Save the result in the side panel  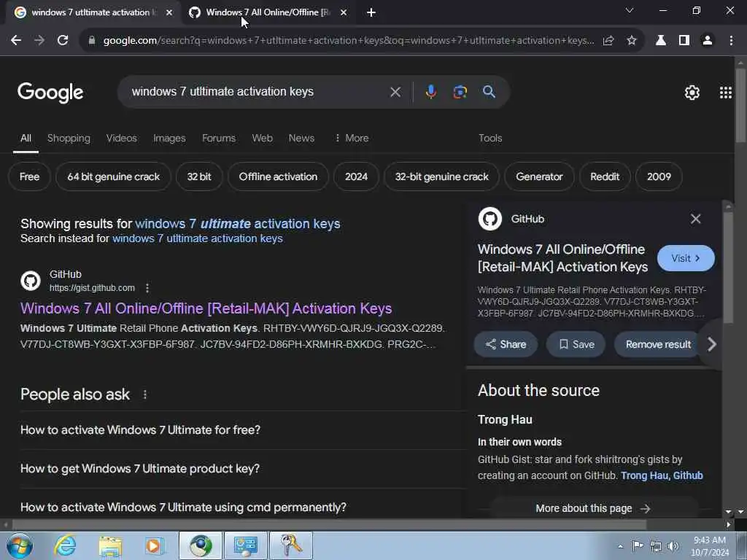tap(576, 344)
